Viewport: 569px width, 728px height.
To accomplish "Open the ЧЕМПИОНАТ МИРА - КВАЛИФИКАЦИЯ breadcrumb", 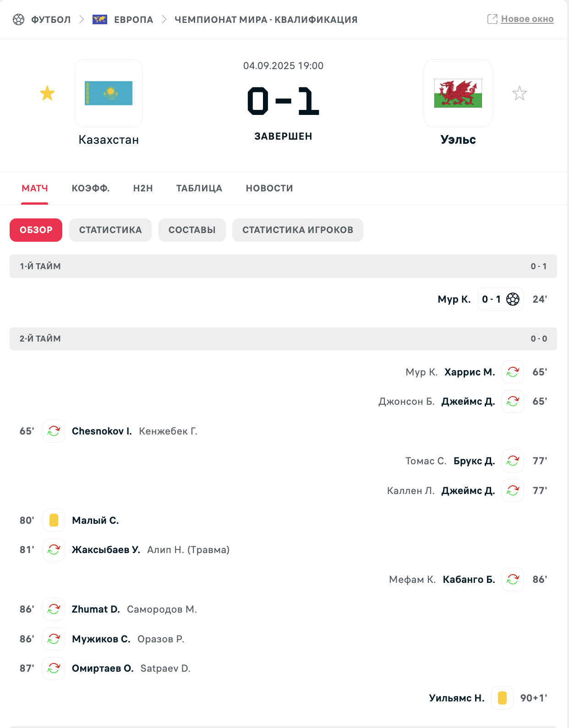I will [x=266, y=20].
